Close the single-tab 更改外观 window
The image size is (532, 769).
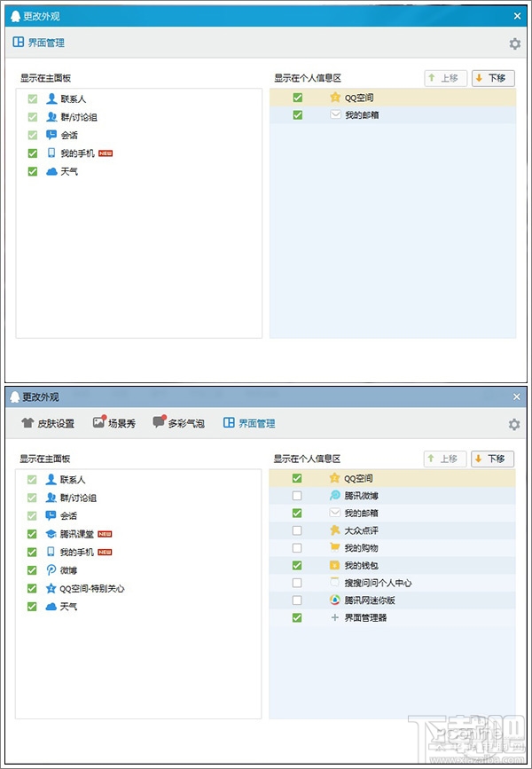click(517, 16)
